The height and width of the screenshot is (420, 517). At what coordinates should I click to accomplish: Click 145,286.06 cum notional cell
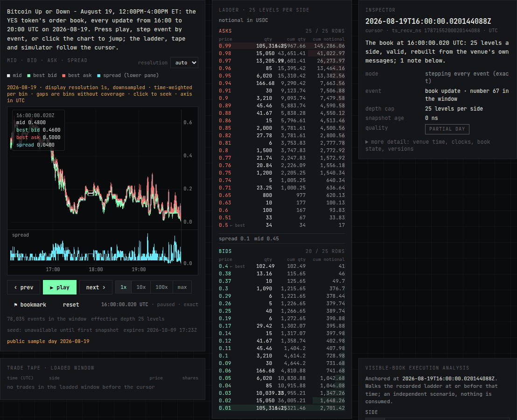pos(329,46)
